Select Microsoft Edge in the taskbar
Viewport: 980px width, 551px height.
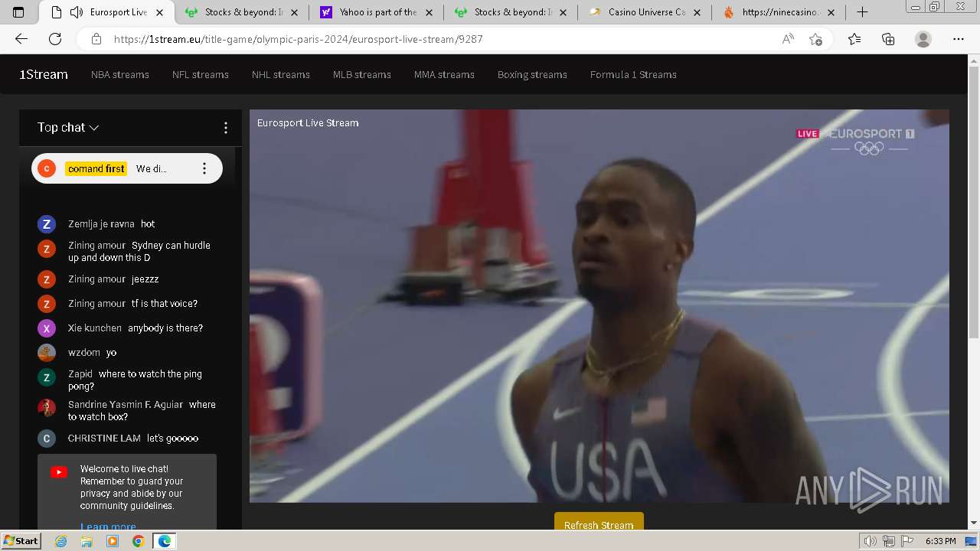(x=164, y=541)
